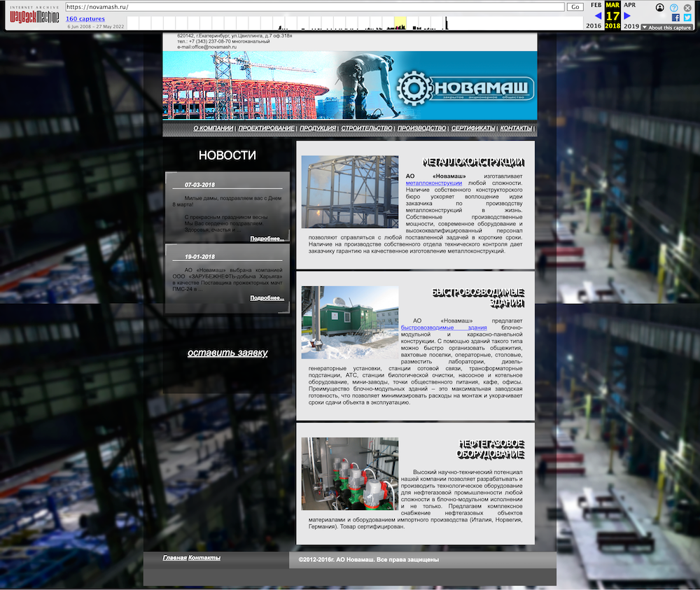Open the green modular building thumbnail
The height and width of the screenshot is (590, 700).
pos(349,322)
